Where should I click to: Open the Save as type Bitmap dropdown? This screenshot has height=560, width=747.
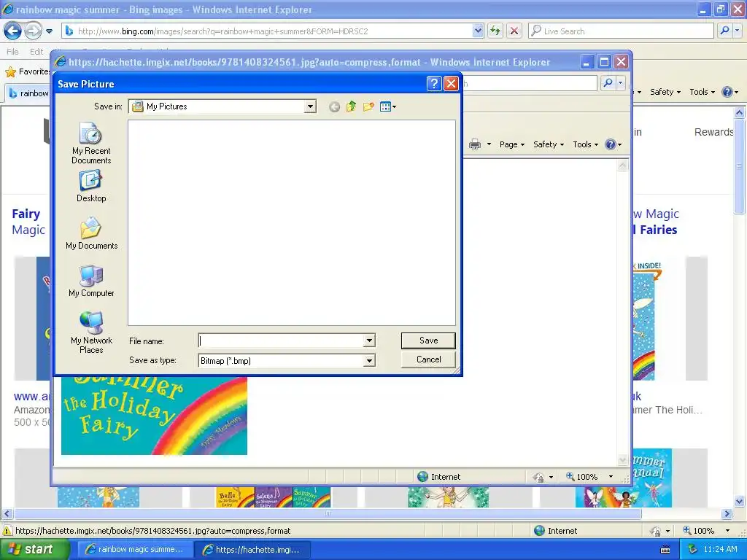[x=369, y=361]
